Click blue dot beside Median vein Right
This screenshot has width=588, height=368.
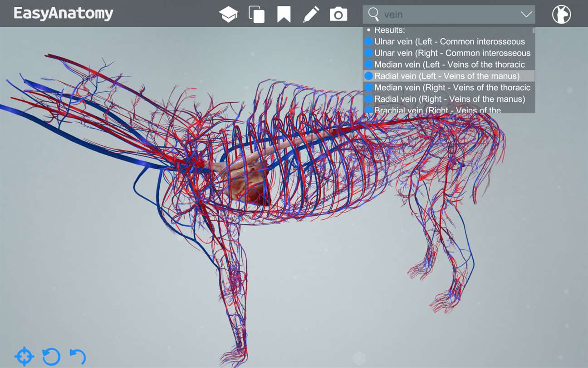pyautogui.click(x=369, y=87)
